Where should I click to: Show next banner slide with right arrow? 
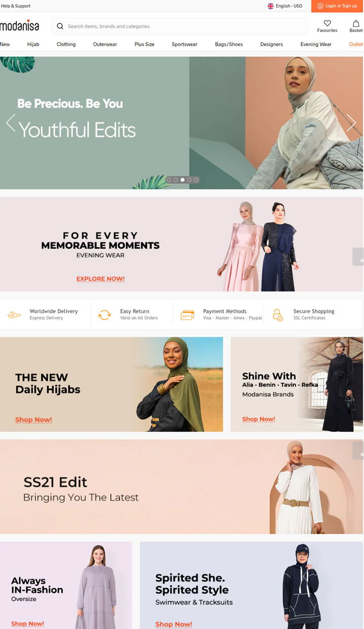[351, 123]
